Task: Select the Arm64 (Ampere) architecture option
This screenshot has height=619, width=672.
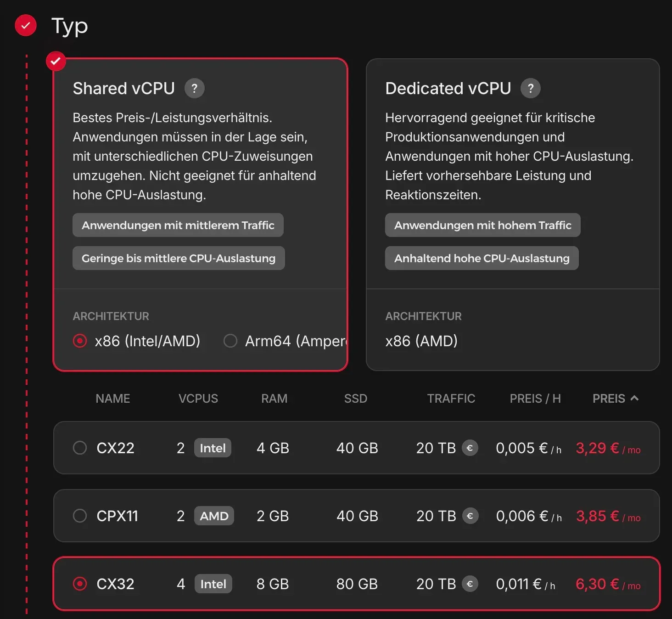Action: tap(230, 341)
